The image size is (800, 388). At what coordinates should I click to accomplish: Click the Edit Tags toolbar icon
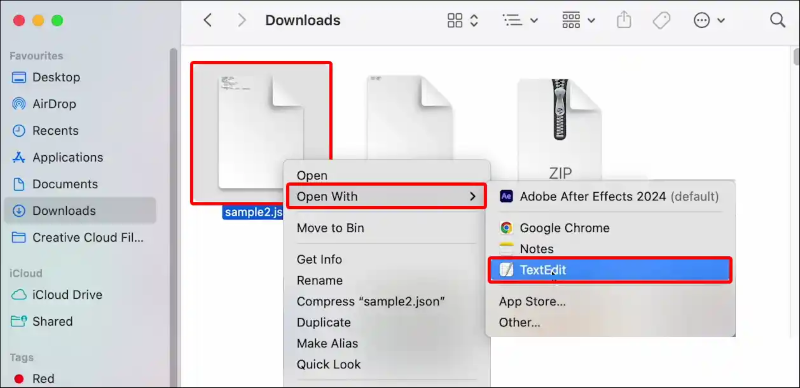pos(661,20)
